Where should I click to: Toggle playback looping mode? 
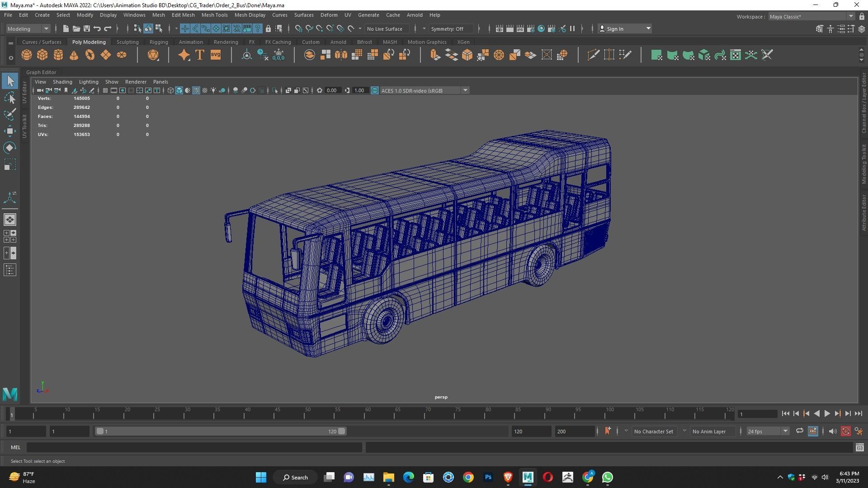[799, 431]
